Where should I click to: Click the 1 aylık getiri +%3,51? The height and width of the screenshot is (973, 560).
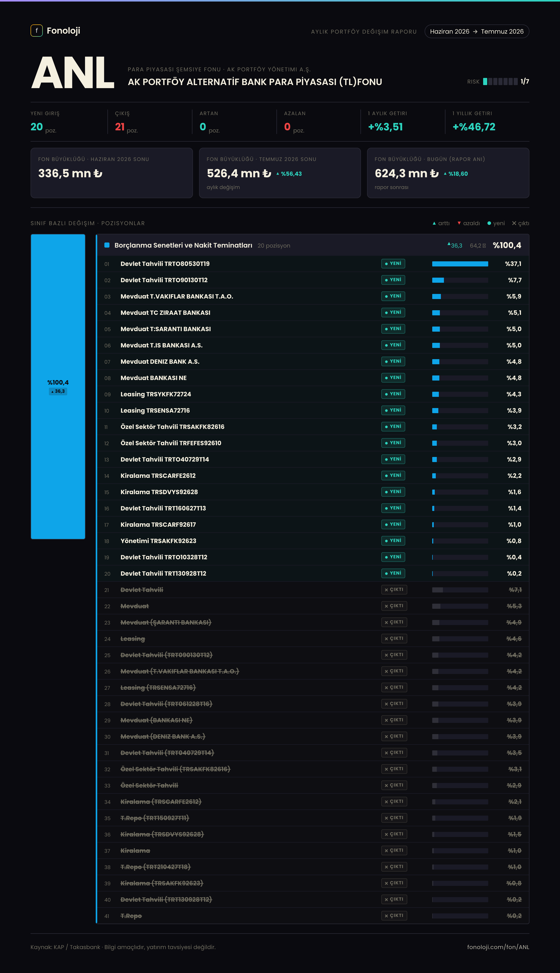tap(385, 127)
